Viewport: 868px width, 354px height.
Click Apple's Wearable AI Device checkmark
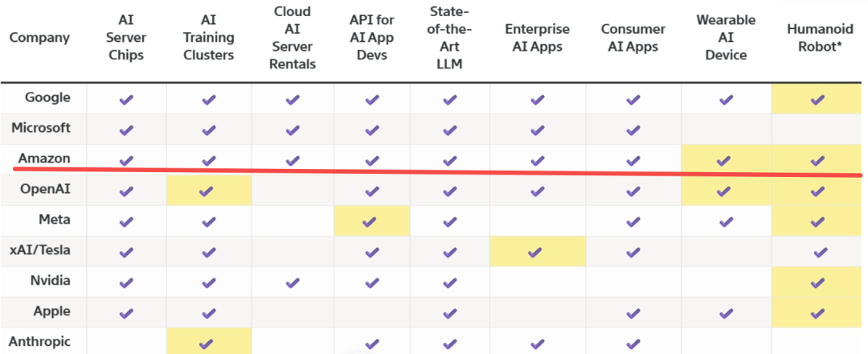click(x=725, y=314)
